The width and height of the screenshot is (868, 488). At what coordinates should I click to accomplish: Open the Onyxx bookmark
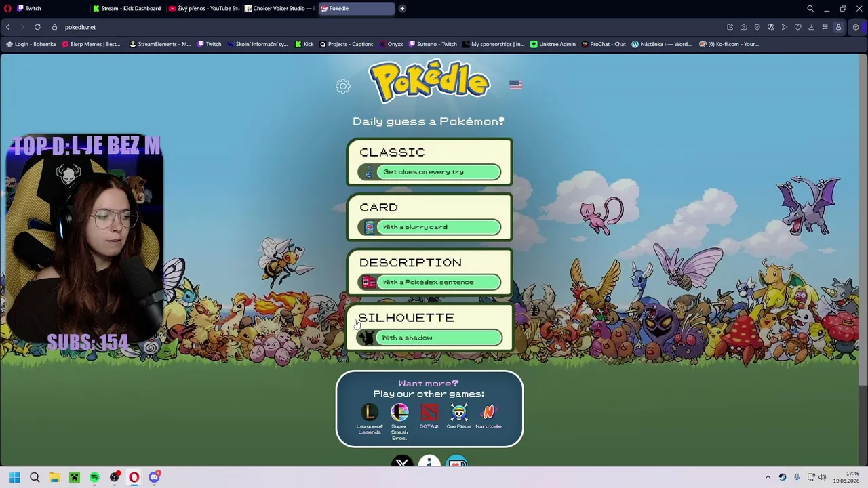point(391,44)
